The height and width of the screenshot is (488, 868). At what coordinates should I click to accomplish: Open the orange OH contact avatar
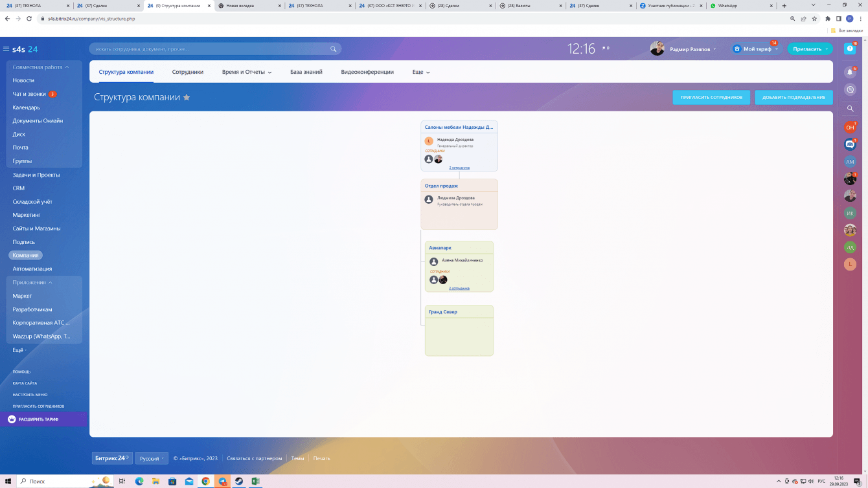850,128
